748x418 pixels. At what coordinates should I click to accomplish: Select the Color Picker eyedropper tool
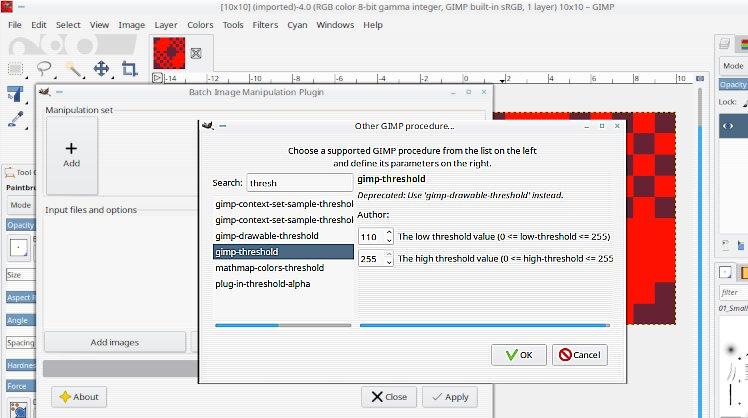click(16, 119)
